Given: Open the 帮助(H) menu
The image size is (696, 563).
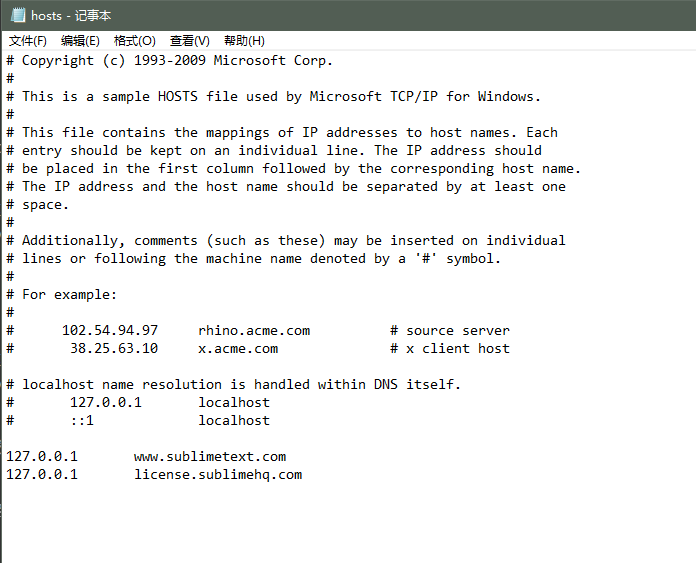Looking at the screenshot, I should pyautogui.click(x=244, y=41).
